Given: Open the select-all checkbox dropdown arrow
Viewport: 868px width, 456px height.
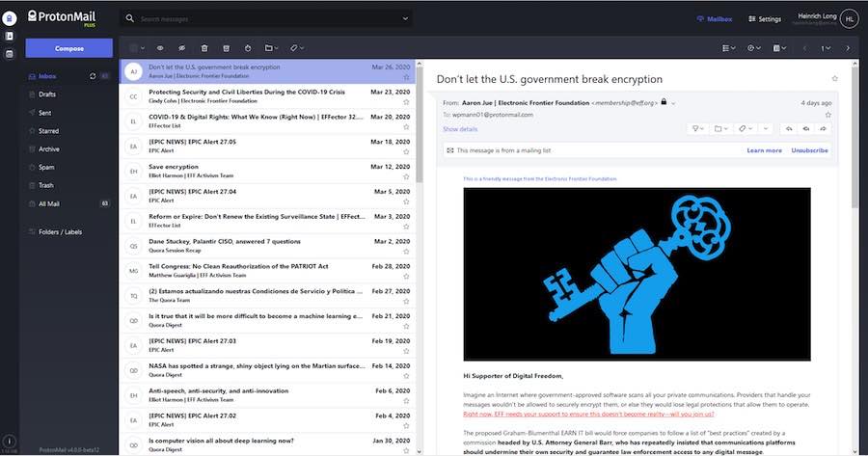Looking at the screenshot, I should (143, 48).
